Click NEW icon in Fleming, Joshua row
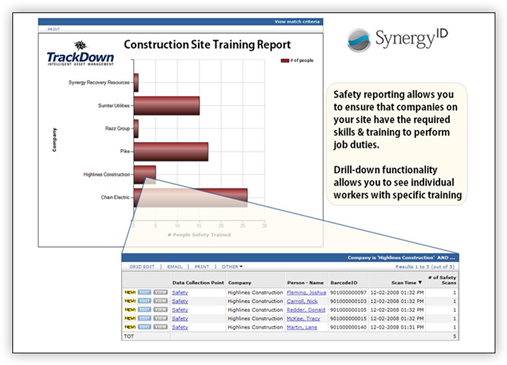Viewport: 507px width, 365px height. 130,292
